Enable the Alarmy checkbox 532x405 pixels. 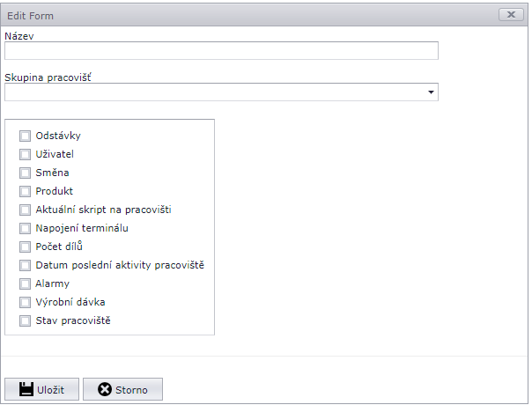[25, 283]
